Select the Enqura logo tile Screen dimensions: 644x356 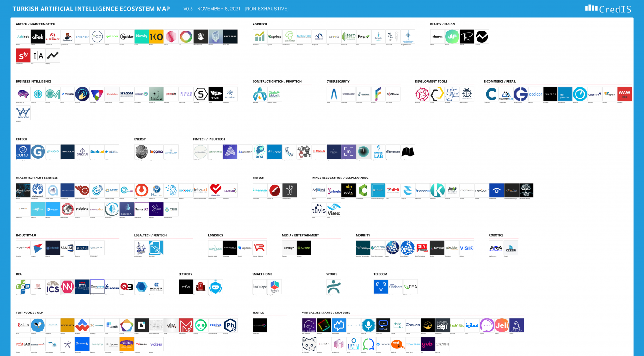[x=413, y=325]
